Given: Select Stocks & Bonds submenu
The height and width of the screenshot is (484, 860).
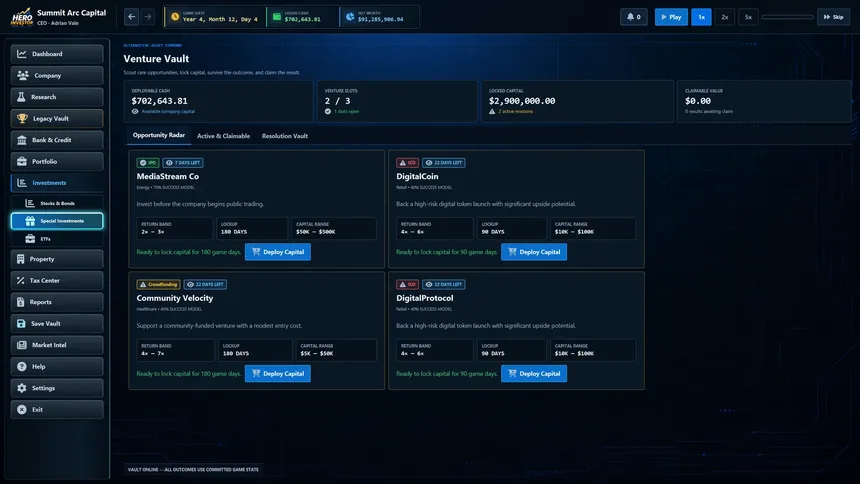Looking at the screenshot, I should coord(56,203).
